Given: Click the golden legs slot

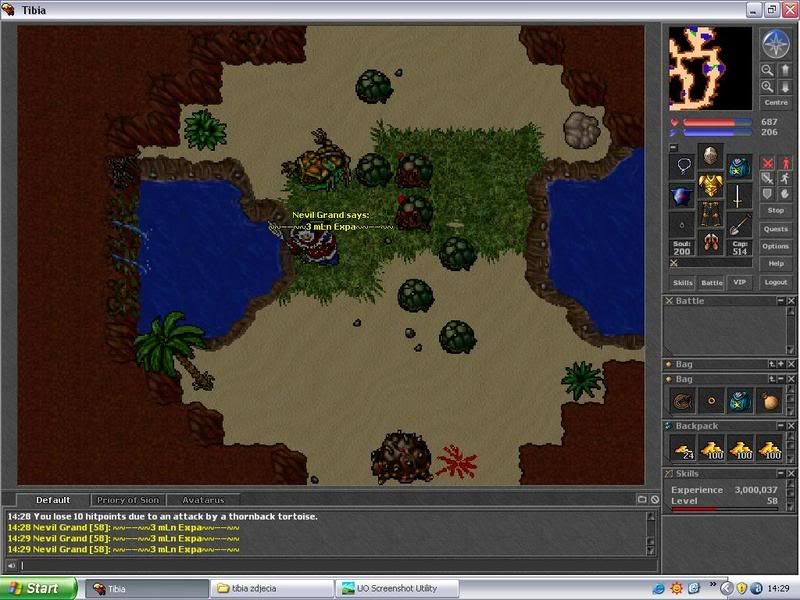Looking at the screenshot, I should [710, 213].
